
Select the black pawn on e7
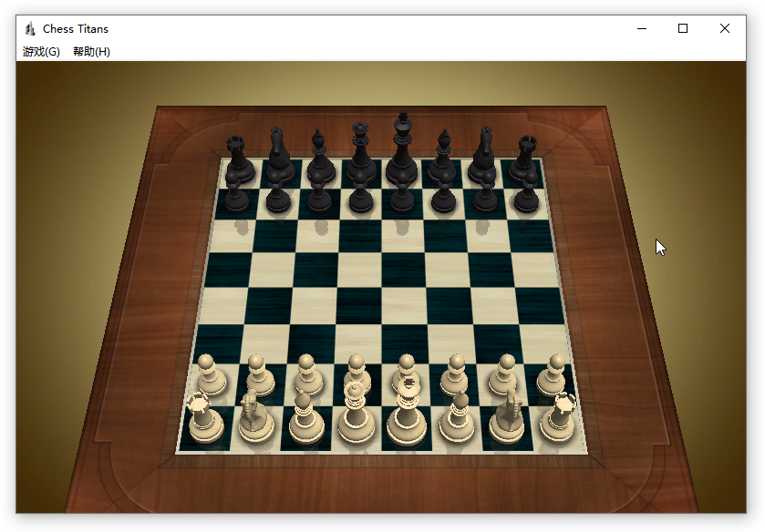point(402,192)
